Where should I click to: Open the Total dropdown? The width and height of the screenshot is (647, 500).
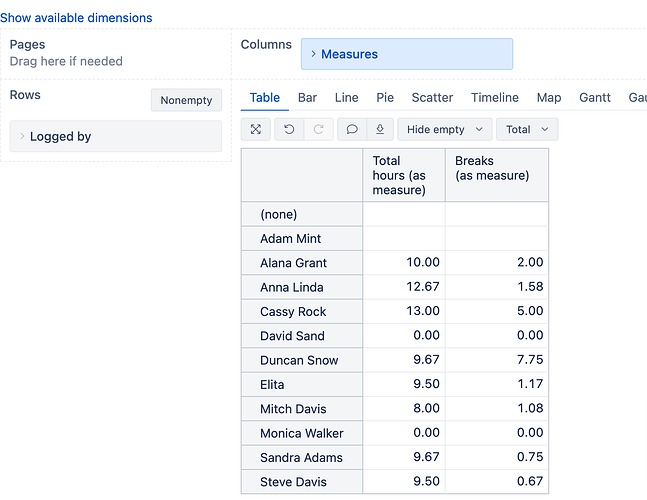tap(527, 130)
